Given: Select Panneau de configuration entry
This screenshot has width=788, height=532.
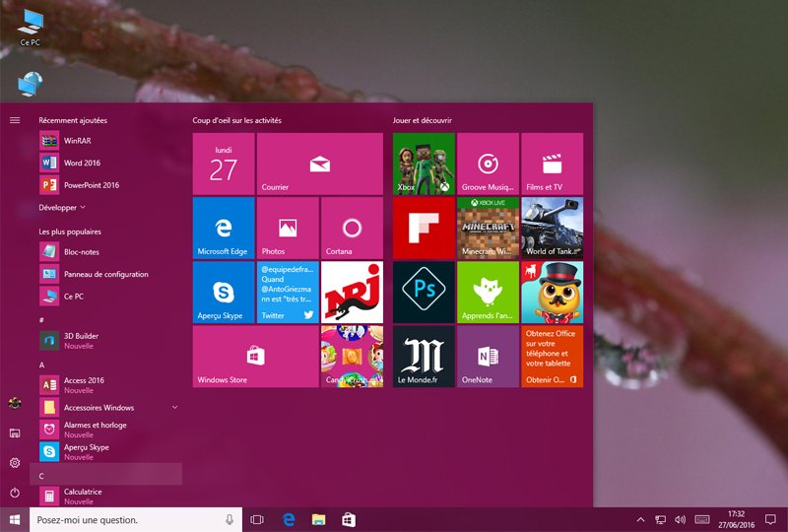Looking at the screenshot, I should (105, 274).
